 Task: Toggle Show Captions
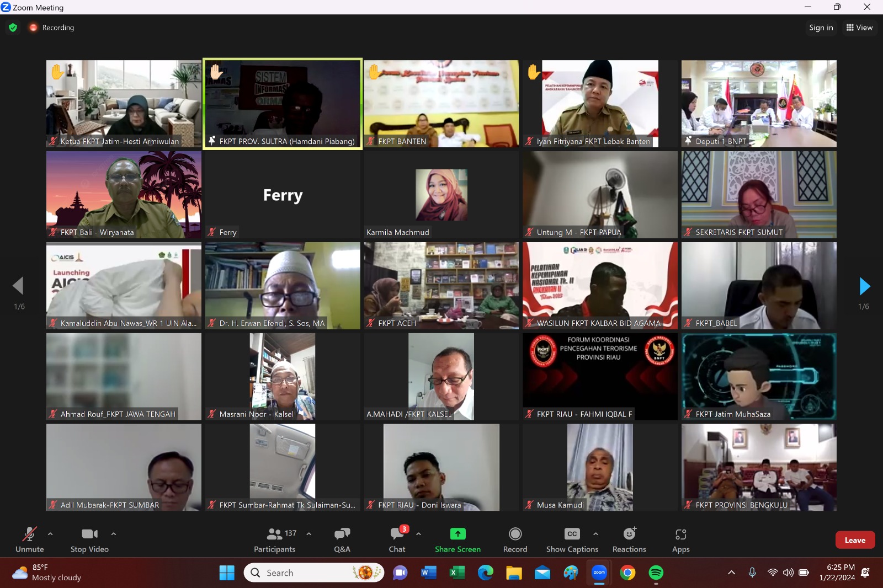[572, 539]
